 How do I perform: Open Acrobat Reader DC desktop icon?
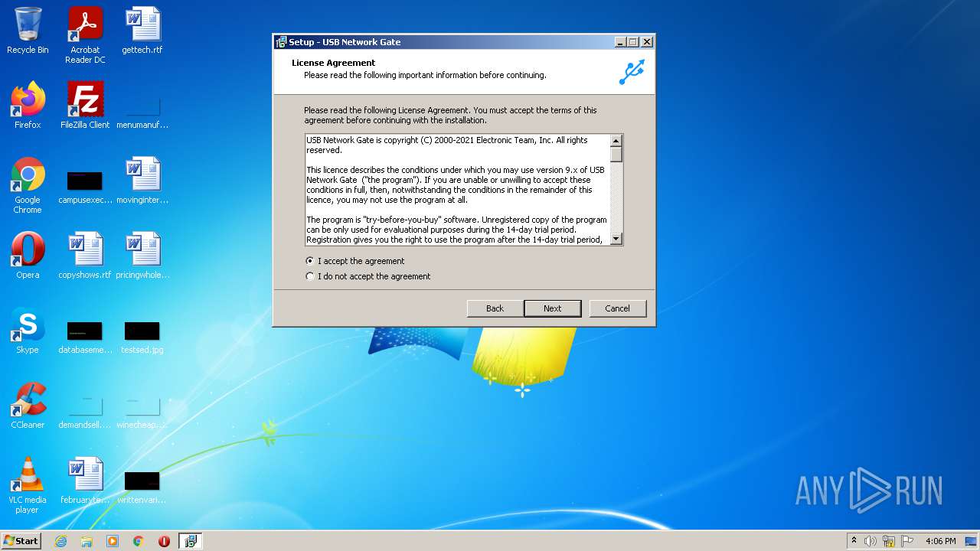pyautogui.click(x=85, y=35)
